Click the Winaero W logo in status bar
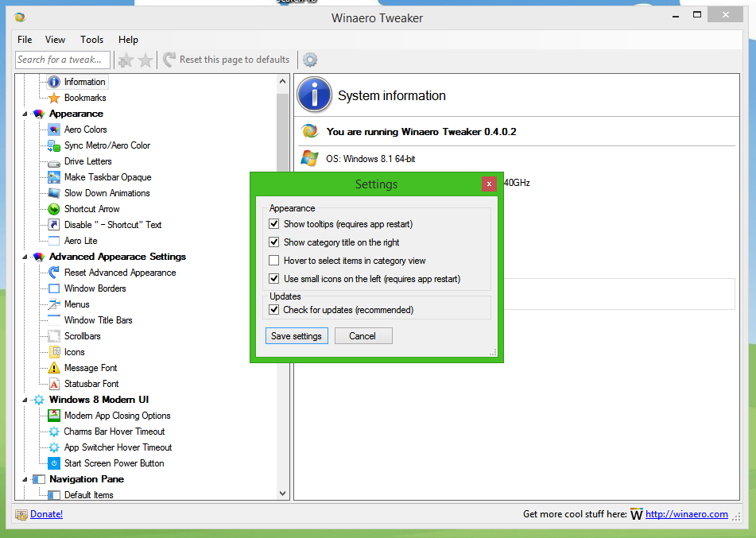Image resolution: width=756 pixels, height=538 pixels. pyautogui.click(x=637, y=514)
